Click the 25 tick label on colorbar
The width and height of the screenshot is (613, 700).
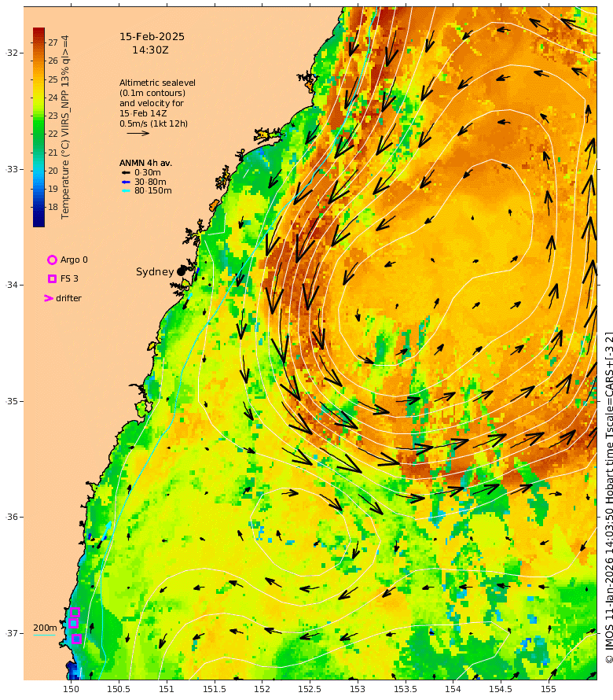(x=53, y=79)
